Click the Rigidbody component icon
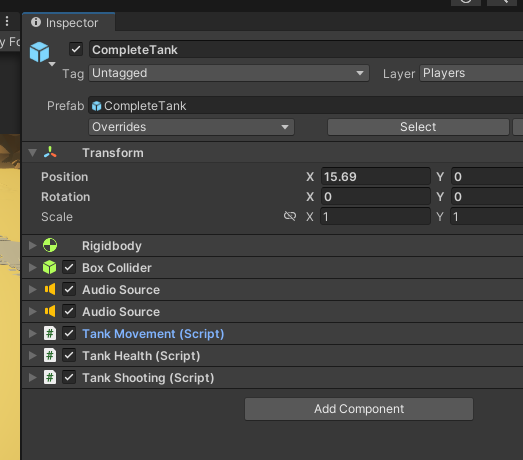The image size is (523, 460). point(50,246)
